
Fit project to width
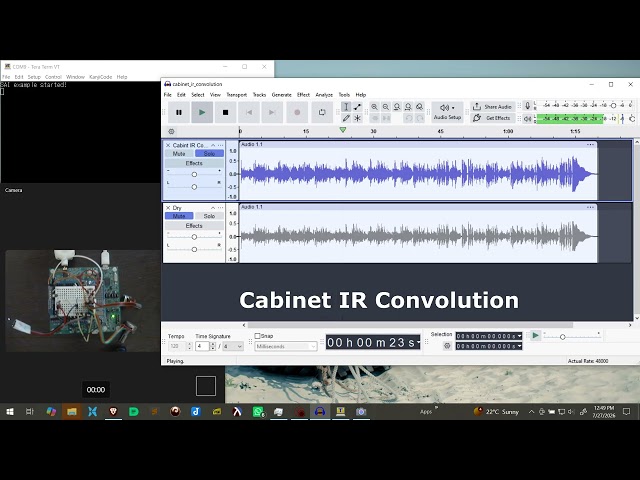click(x=408, y=107)
